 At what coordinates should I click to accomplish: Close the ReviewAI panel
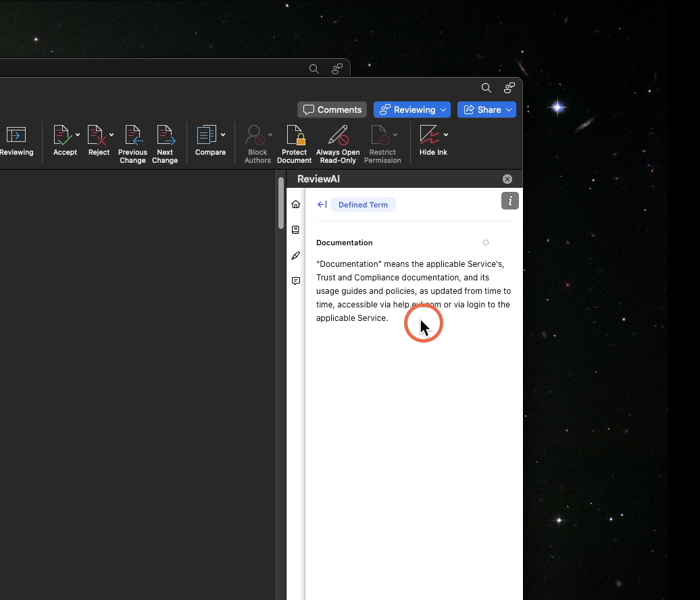coord(507,179)
